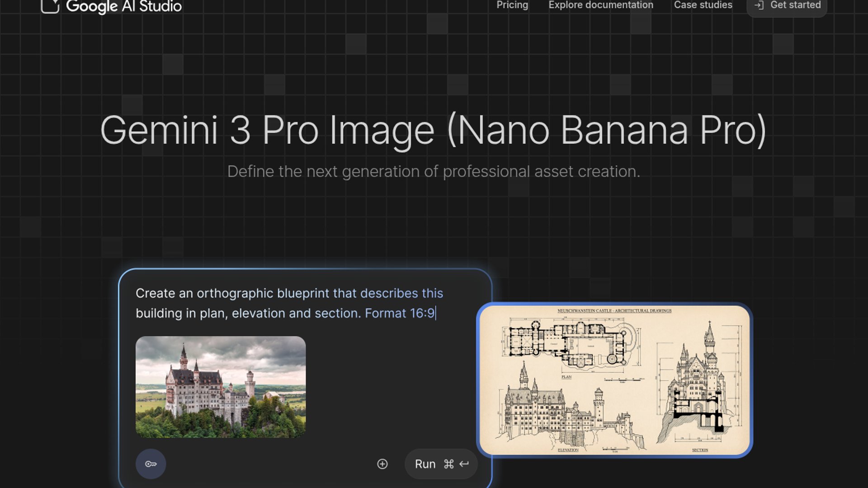868x488 pixels.
Task: Click the command key symbol beside Run
Action: (448, 464)
